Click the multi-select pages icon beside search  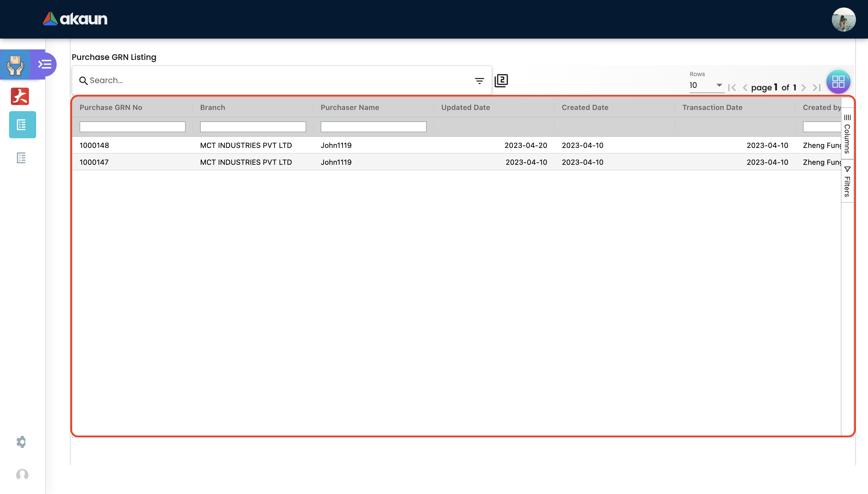[501, 80]
